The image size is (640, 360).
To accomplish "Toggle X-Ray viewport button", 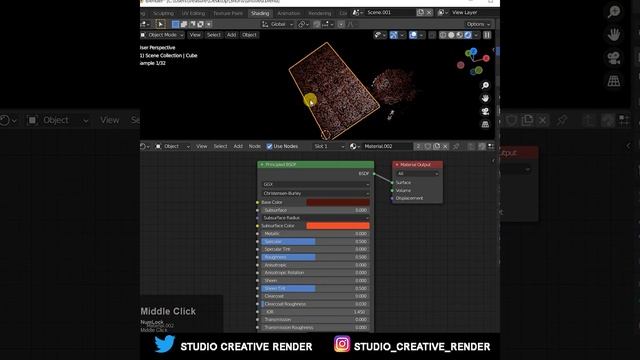I will pyautogui.click(x=433, y=35).
